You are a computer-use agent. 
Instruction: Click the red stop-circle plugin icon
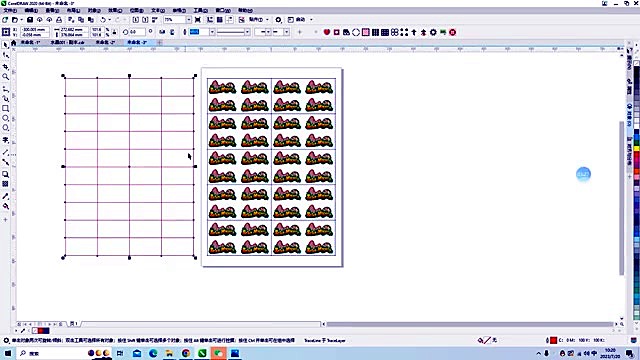click(x=453, y=32)
